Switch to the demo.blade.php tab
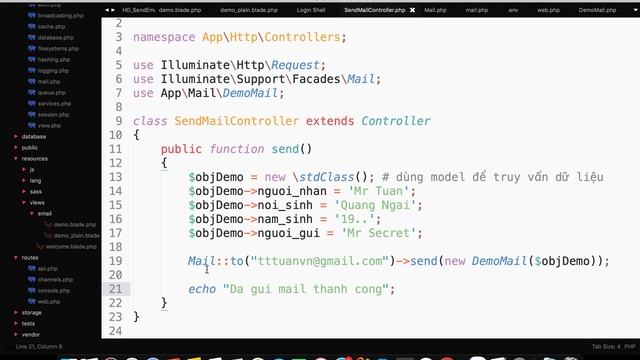 click(180, 10)
